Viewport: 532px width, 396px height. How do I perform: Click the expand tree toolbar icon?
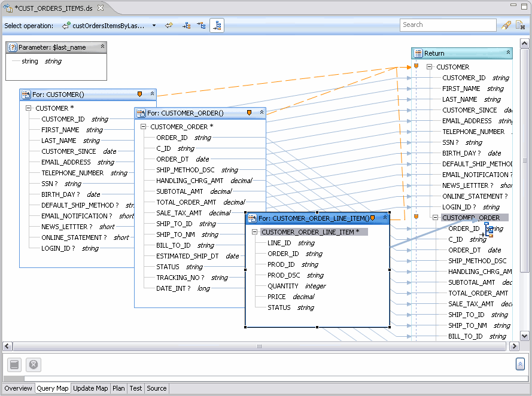coord(186,26)
